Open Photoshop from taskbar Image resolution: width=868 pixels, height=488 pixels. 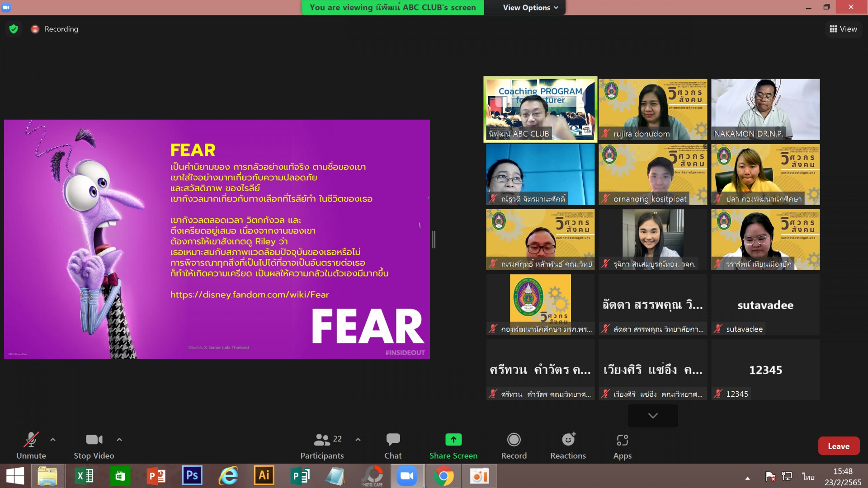pyautogui.click(x=192, y=476)
